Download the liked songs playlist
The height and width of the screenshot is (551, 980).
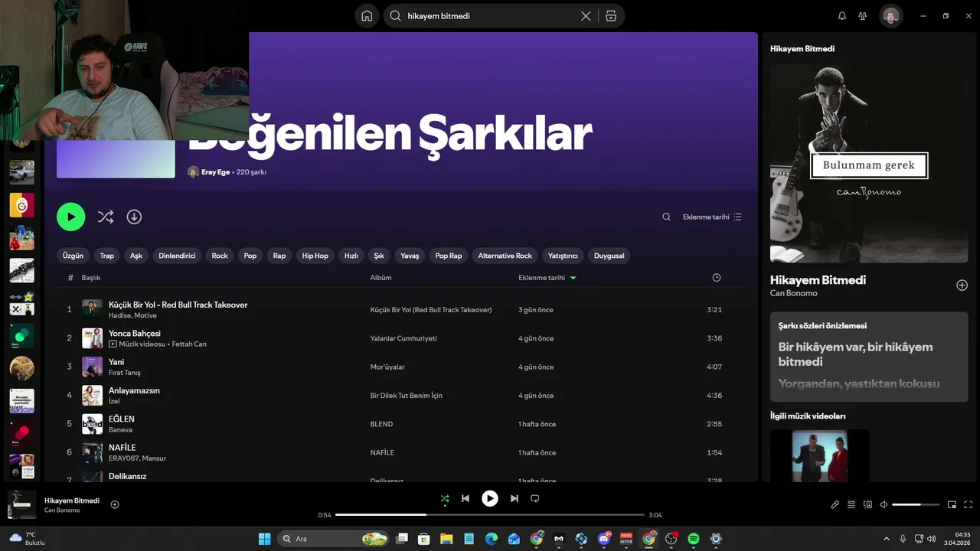(134, 217)
